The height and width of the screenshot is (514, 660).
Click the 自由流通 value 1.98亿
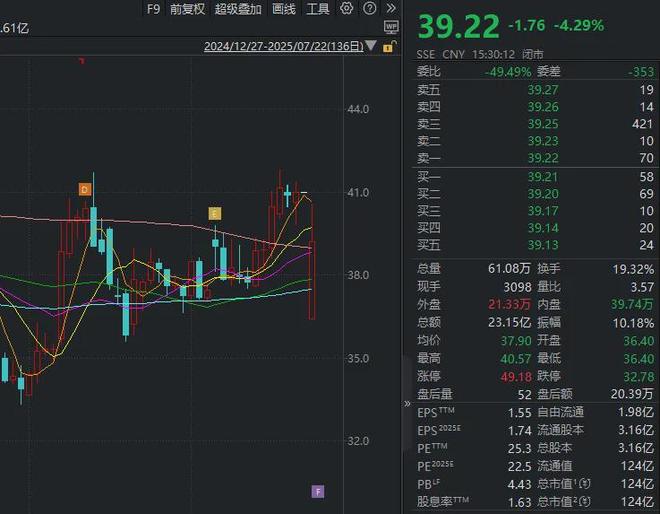[636, 412]
